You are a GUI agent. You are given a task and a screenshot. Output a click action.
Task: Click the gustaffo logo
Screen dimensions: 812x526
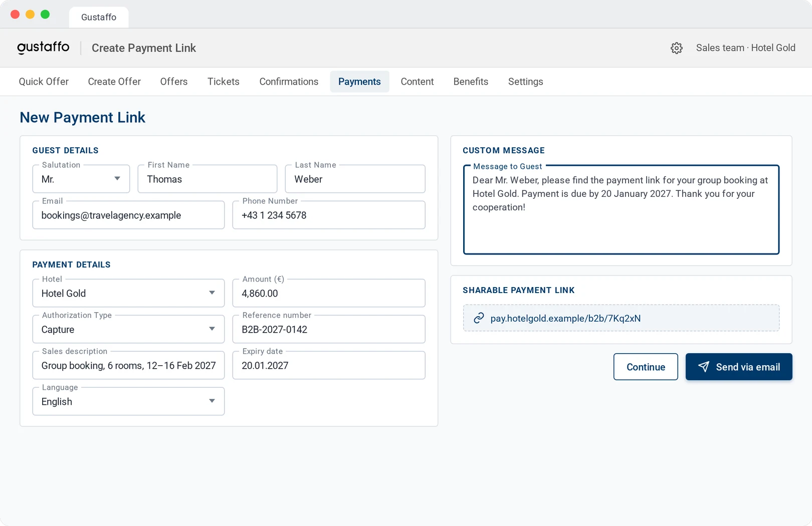(x=43, y=48)
